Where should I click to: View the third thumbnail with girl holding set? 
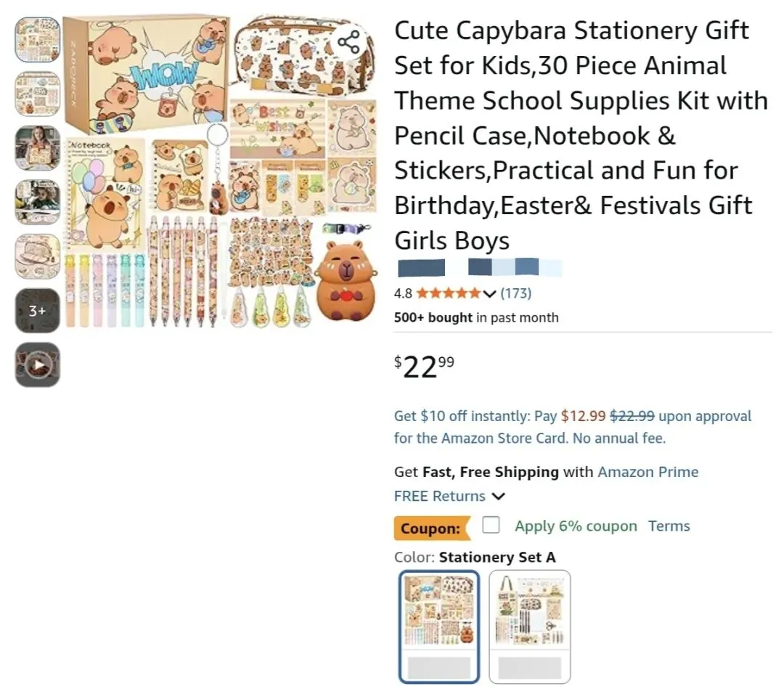coord(38,148)
